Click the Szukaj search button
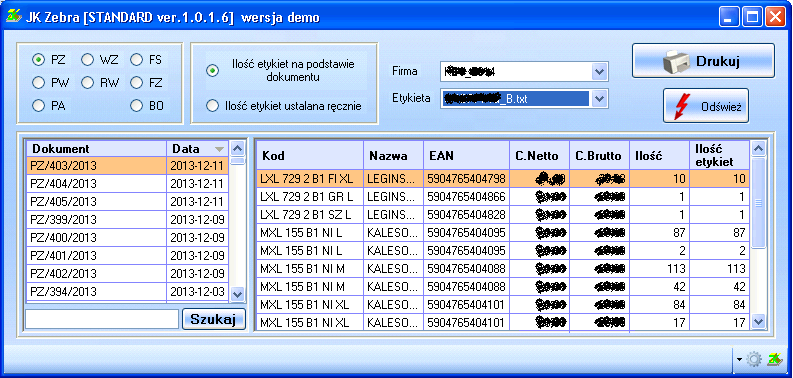 point(213,319)
